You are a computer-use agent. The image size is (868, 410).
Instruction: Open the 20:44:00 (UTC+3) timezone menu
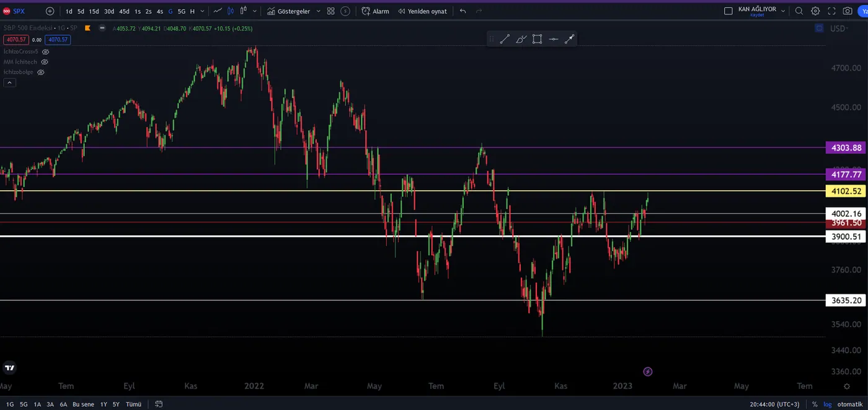click(774, 404)
